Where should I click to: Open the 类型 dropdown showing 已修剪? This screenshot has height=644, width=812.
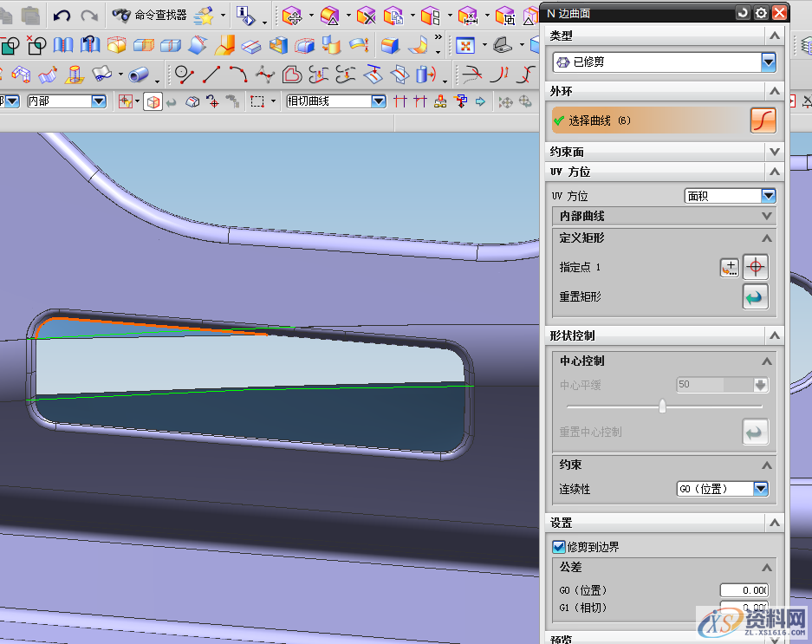[768, 62]
